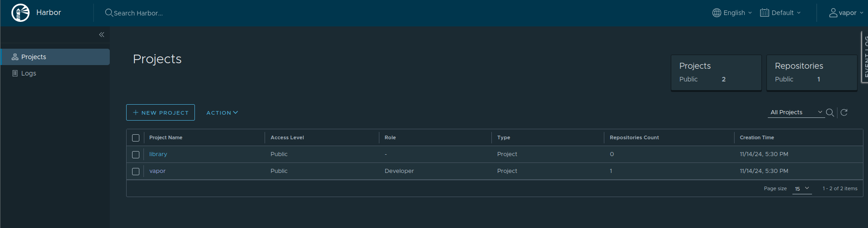Check the library project row checkbox
The width and height of the screenshot is (868, 228).
pyautogui.click(x=136, y=155)
